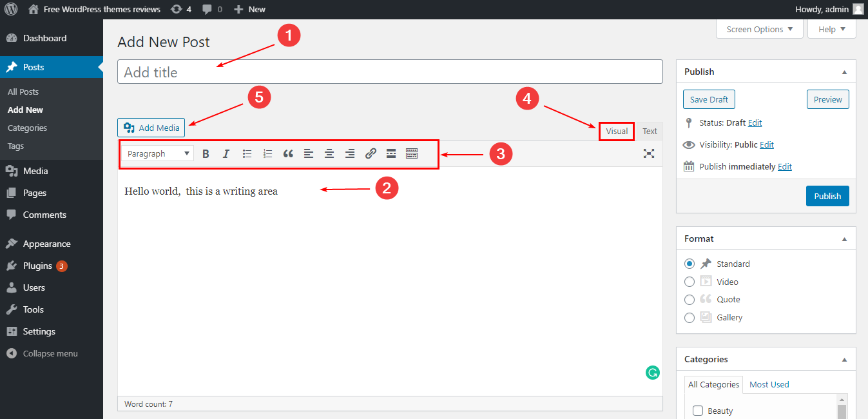Click the Preview button
Image resolution: width=868 pixels, height=419 pixels.
pos(828,99)
